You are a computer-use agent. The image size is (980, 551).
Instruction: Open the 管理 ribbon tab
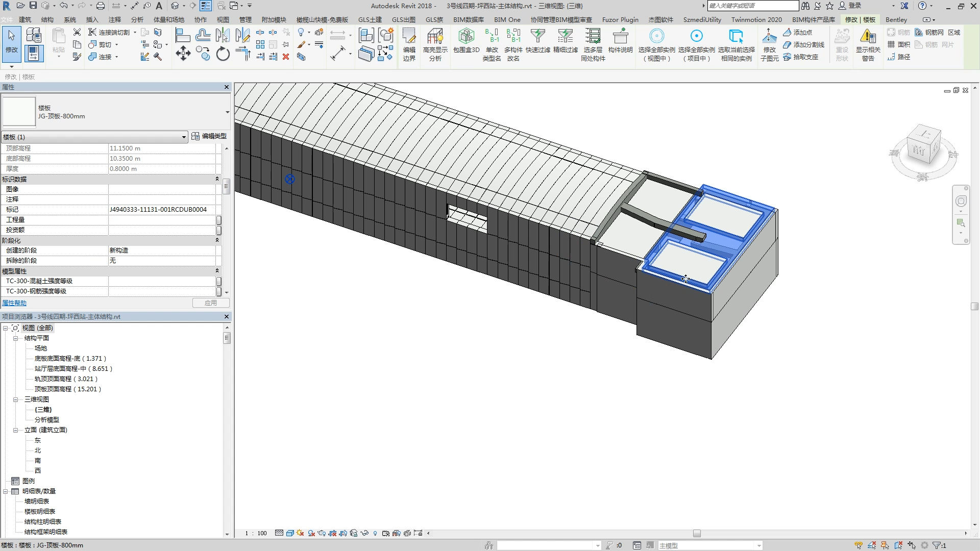pos(245,19)
